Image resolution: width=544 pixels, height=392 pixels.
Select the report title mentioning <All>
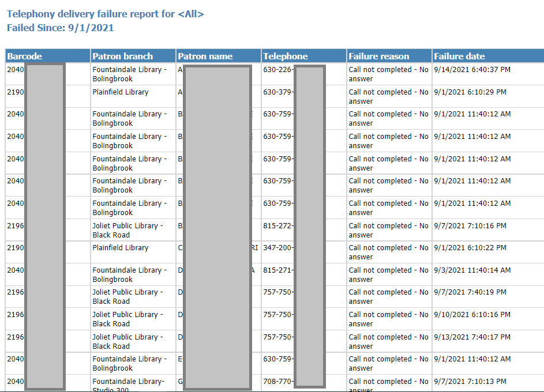[x=106, y=14]
